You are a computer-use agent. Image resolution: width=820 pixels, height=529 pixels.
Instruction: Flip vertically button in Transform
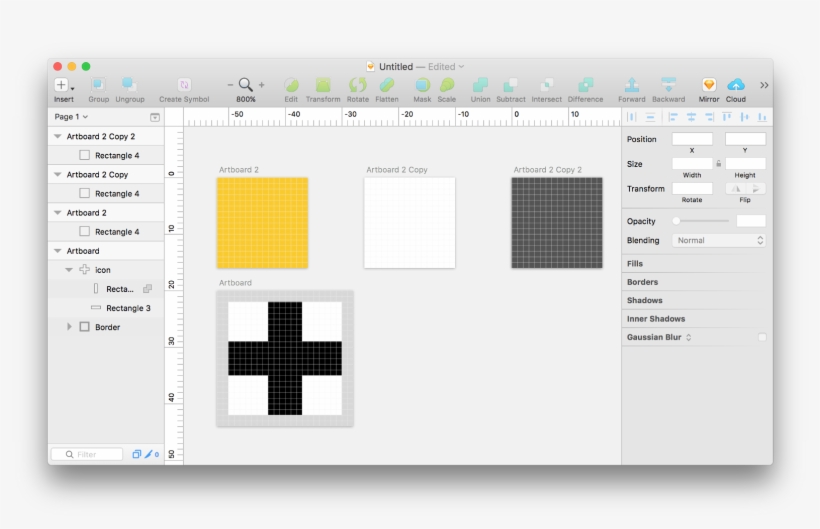tap(756, 189)
